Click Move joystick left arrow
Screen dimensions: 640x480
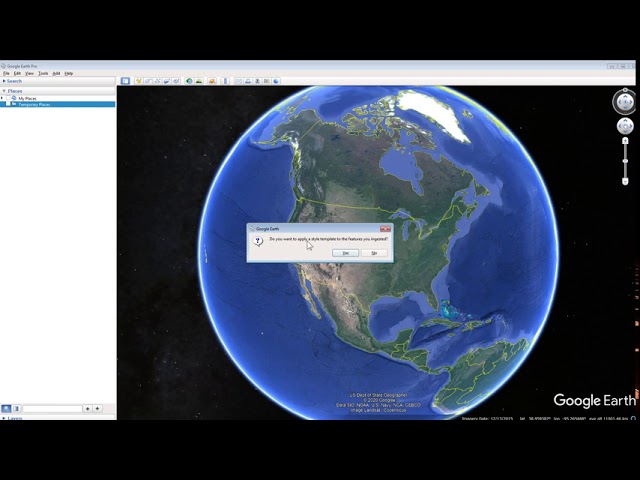[x=620, y=126]
